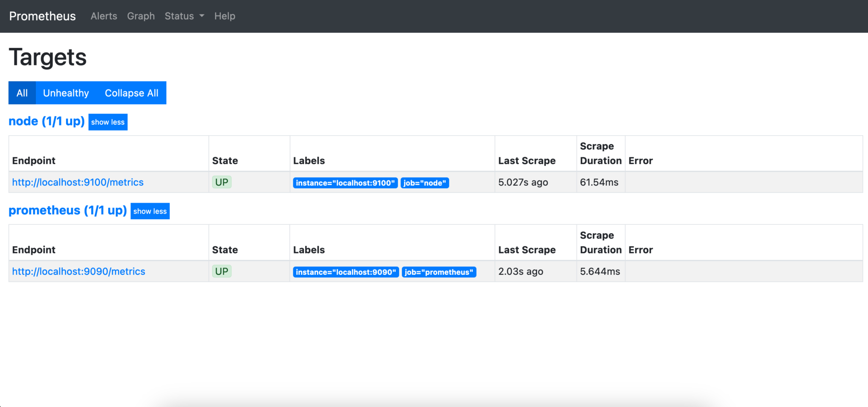
Task: Select the node job heading
Action: click(x=47, y=121)
